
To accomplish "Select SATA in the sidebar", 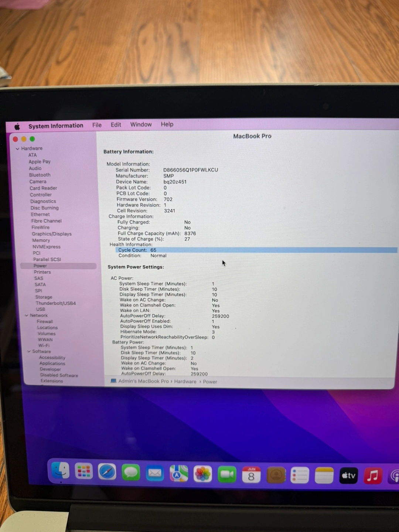I will point(40,285).
